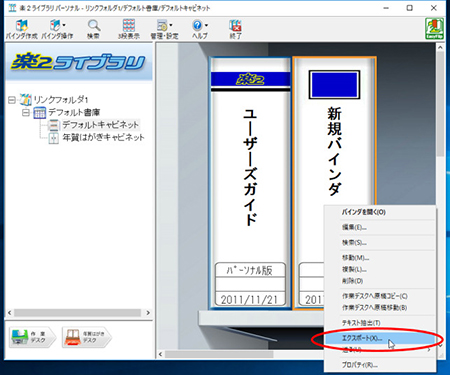The height and width of the screenshot is (375, 450).
Task: Minimize the 楽2ライブラリ window
Action: pyautogui.click(x=386, y=8)
